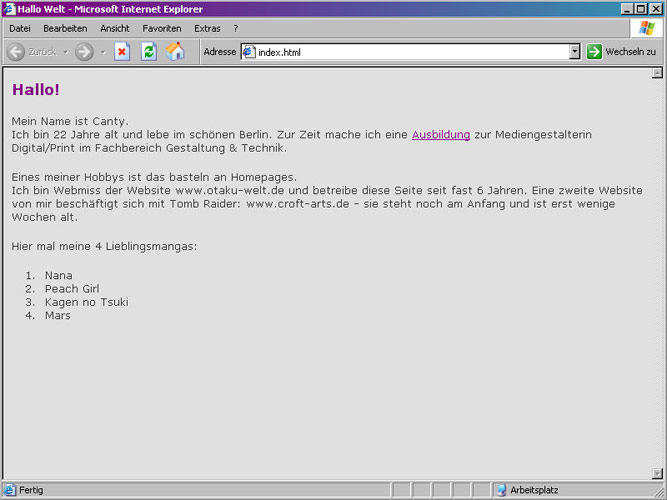Open forward history dropdown arrow
This screenshot has width=667, height=500.
tap(103, 52)
